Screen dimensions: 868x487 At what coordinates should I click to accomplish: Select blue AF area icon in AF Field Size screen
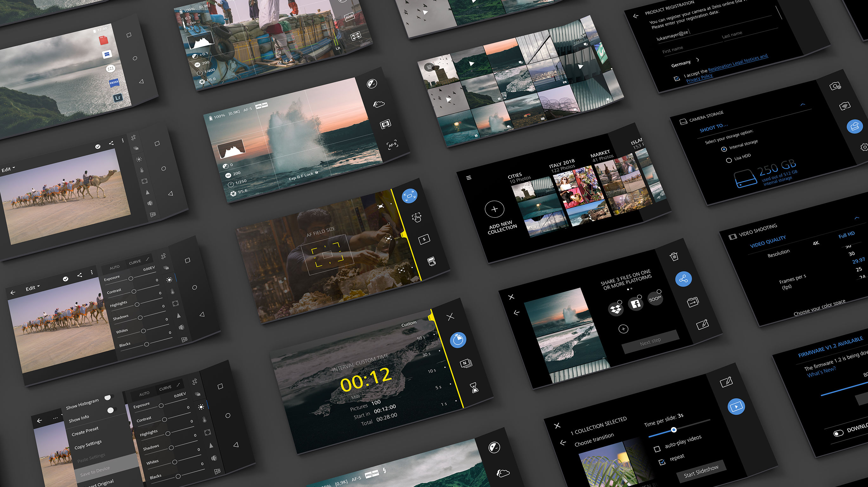point(410,196)
